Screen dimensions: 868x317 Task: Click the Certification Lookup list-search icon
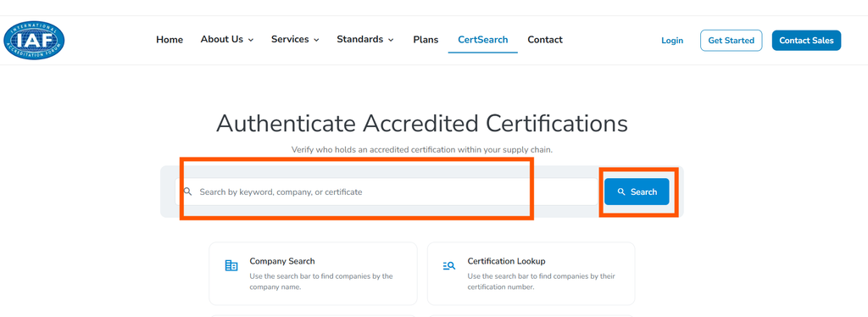(449, 266)
